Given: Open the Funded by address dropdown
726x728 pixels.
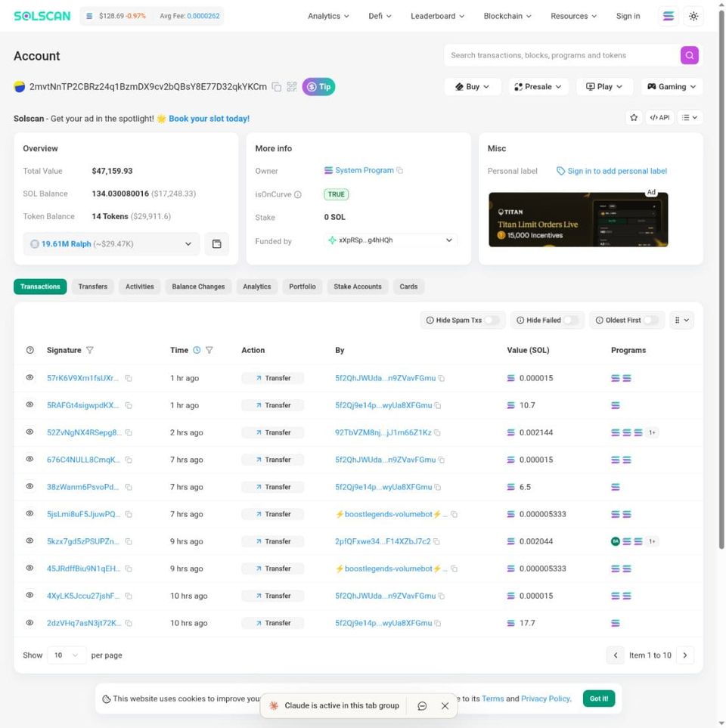Looking at the screenshot, I should click(449, 240).
